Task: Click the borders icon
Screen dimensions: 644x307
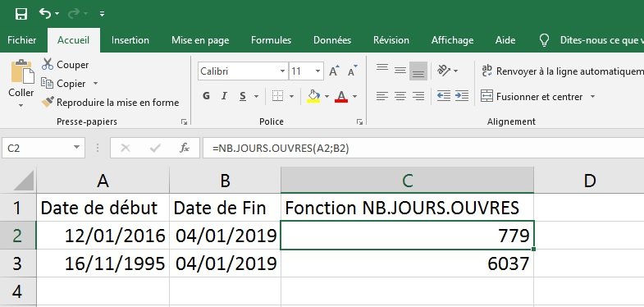Action: (x=278, y=96)
